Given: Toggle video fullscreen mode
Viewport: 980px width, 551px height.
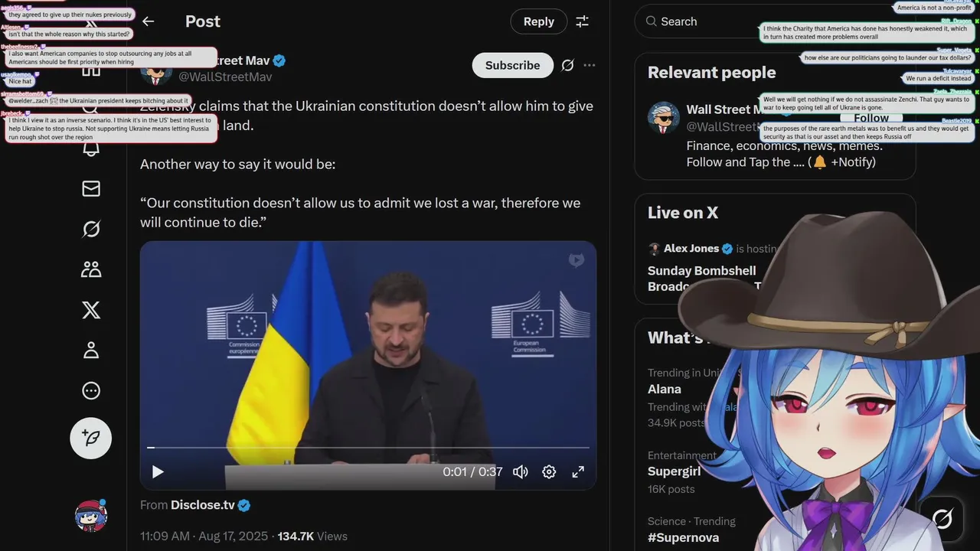Looking at the screenshot, I should pyautogui.click(x=578, y=472).
